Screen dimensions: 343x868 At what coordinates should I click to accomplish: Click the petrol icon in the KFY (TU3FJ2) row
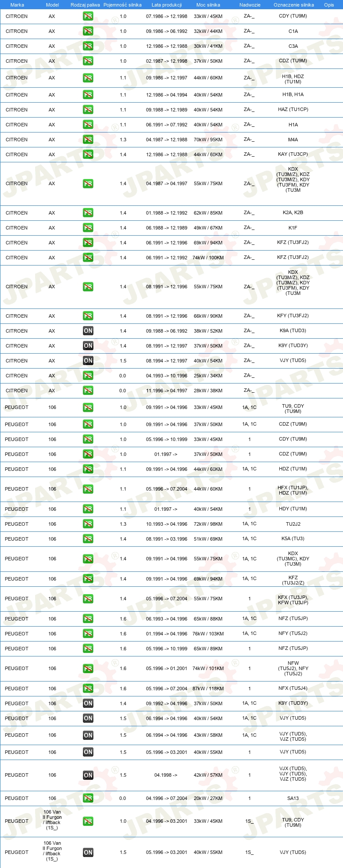tap(88, 316)
